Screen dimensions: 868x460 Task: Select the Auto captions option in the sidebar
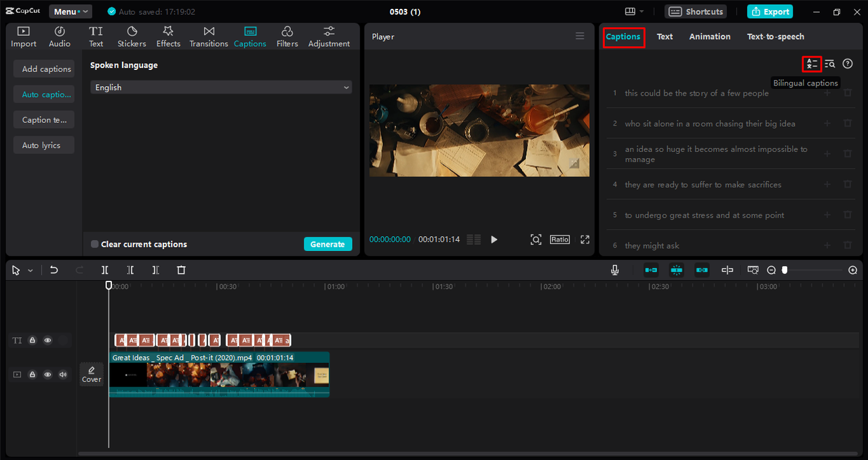click(44, 94)
